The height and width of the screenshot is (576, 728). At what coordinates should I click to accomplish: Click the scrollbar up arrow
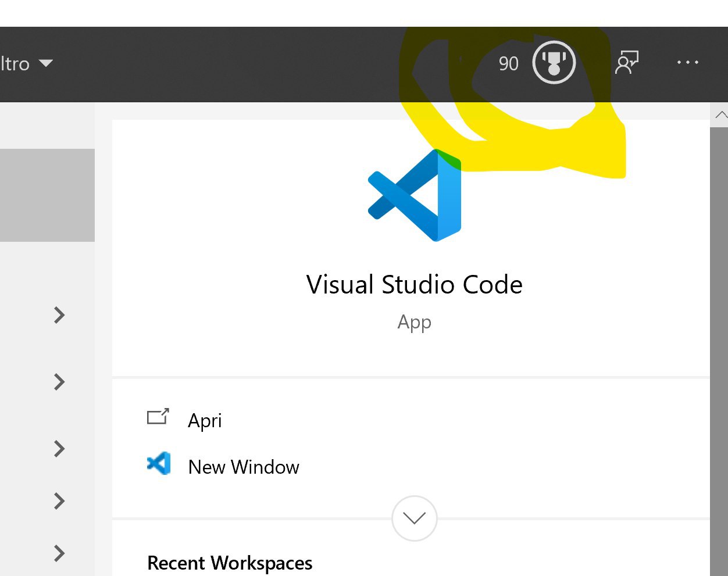click(x=720, y=115)
